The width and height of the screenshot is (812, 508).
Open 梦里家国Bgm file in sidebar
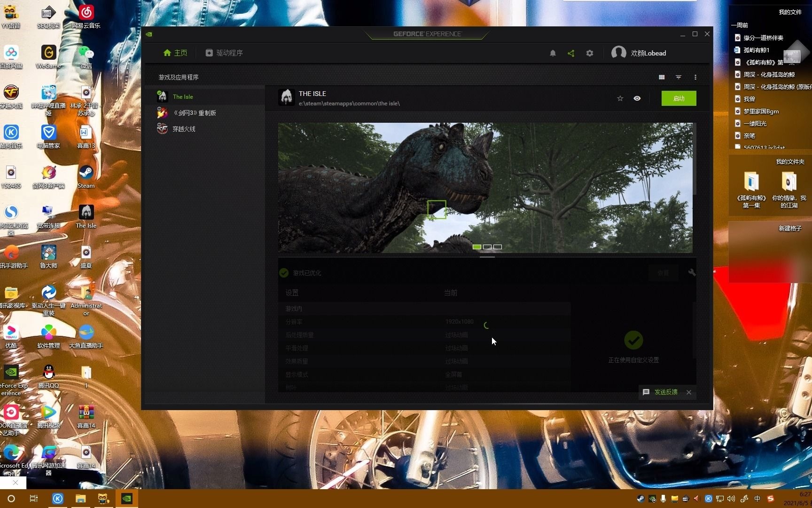tap(757, 111)
